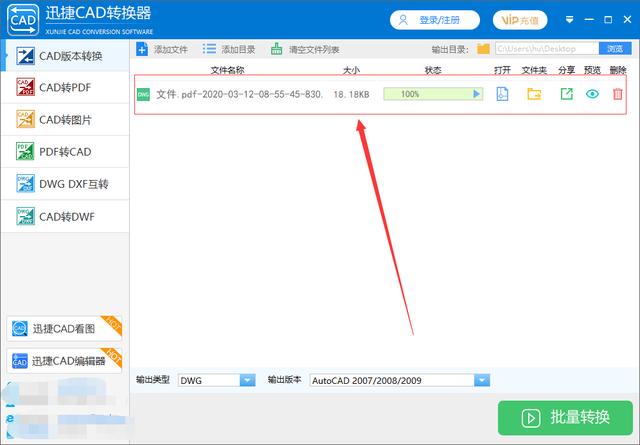This screenshot has height=445, width=640.
Task: Click the CAD转PDF sidebar icon
Action: point(25,87)
